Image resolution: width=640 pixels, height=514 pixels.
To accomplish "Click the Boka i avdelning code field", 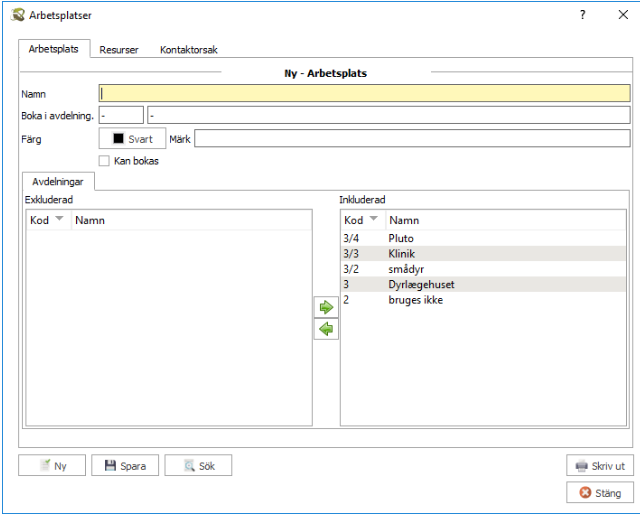I will 121,116.
